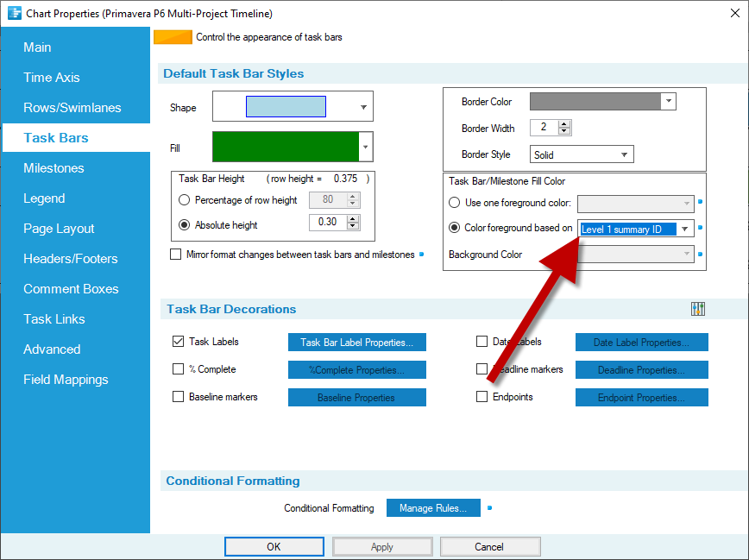Switch to the Main tab
This screenshot has height=560, width=749.
pos(37,47)
